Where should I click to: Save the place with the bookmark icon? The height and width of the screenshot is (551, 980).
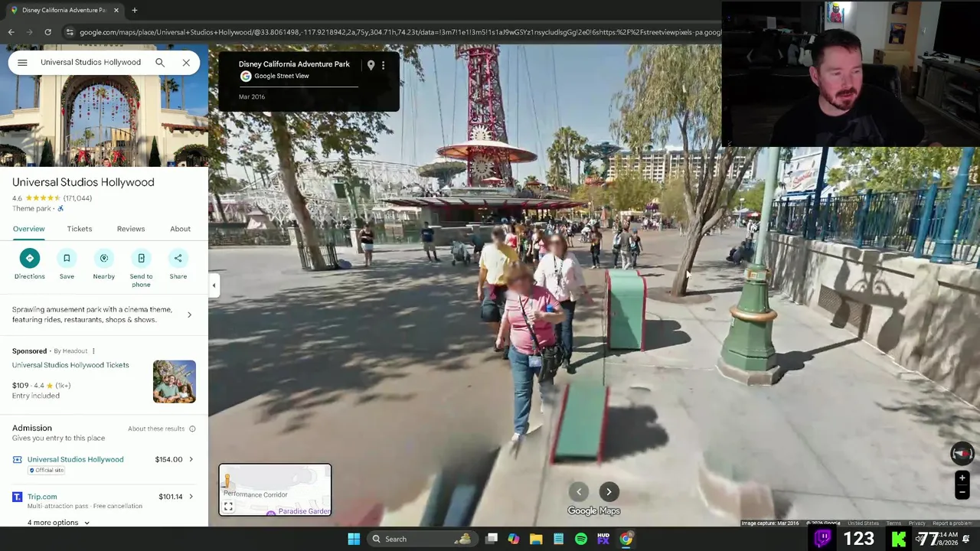click(x=67, y=258)
